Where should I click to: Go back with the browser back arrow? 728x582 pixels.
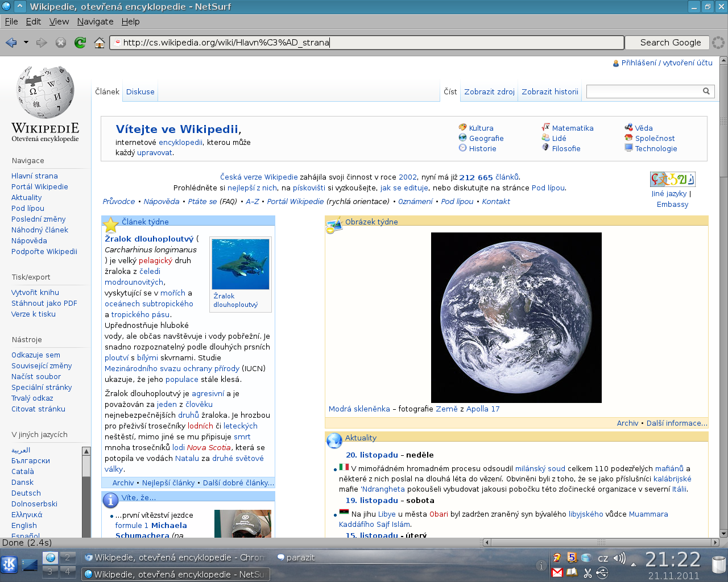[11, 43]
